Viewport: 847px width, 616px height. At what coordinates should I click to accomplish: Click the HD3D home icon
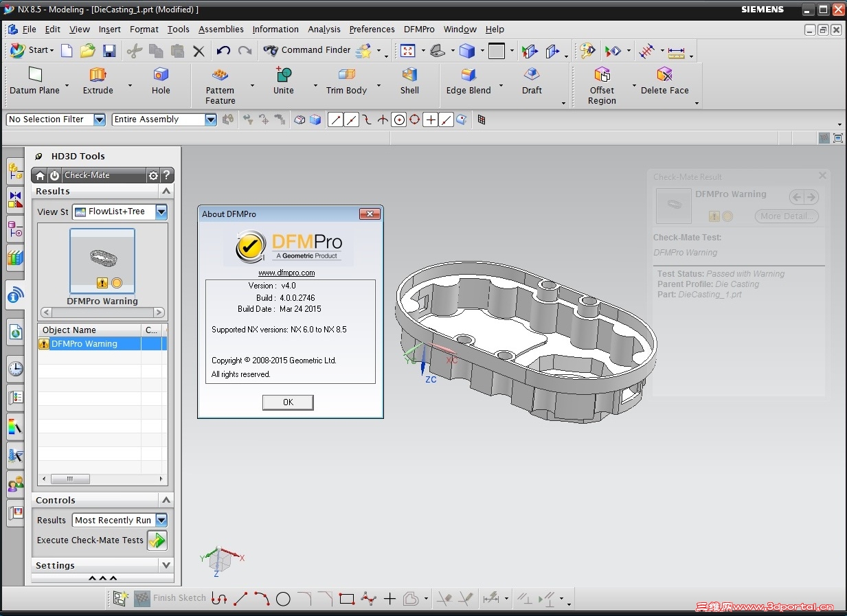pyautogui.click(x=41, y=176)
